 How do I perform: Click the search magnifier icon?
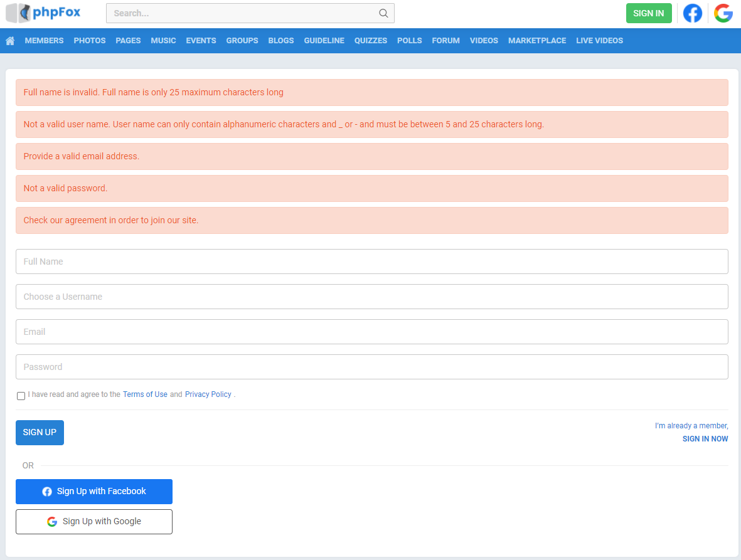pos(383,13)
